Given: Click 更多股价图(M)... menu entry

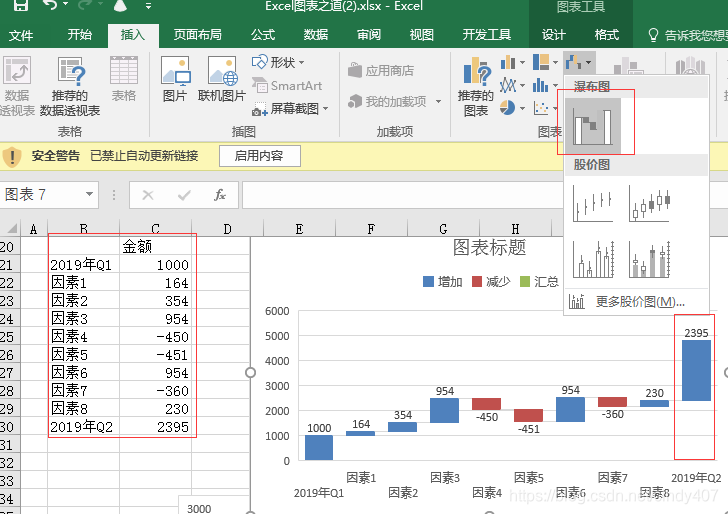Looking at the screenshot, I should point(636,302).
